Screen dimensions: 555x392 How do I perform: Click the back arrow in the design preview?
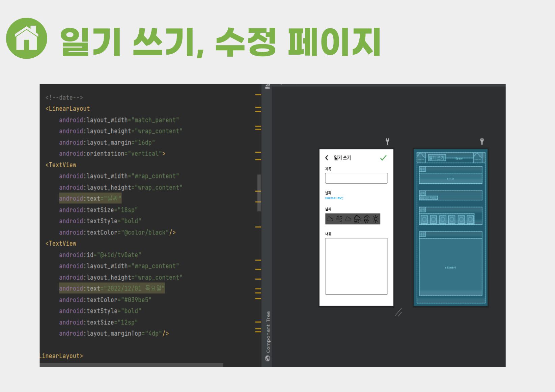tap(327, 158)
